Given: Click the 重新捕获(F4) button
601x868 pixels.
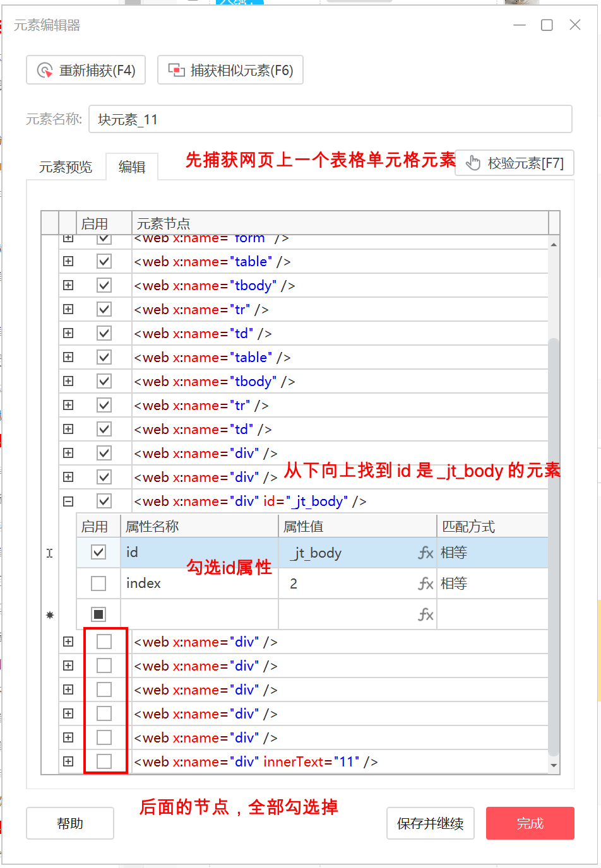Looking at the screenshot, I should (86, 70).
